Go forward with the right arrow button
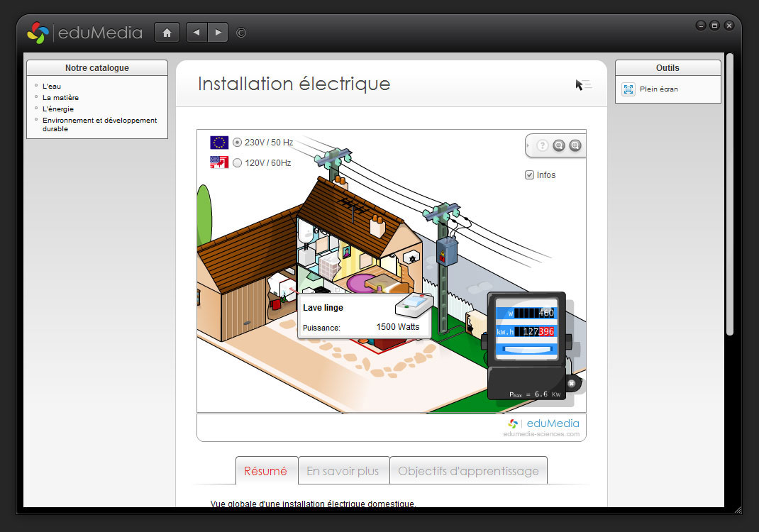 point(218,33)
